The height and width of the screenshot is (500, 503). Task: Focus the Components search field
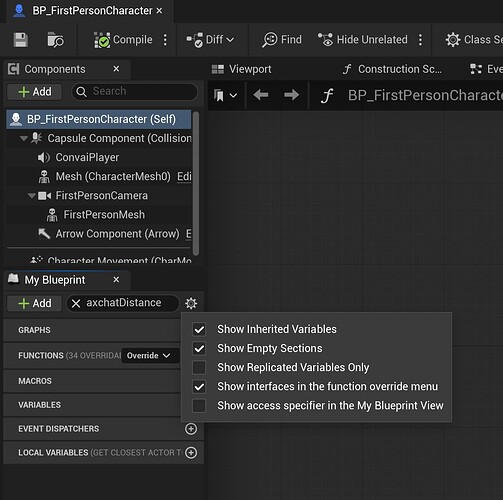tap(135, 91)
